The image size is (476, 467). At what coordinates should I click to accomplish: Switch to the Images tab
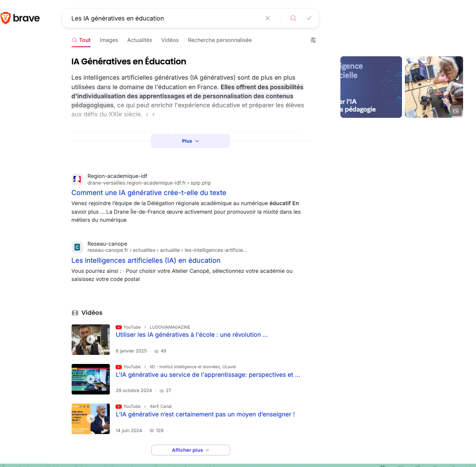pos(109,41)
